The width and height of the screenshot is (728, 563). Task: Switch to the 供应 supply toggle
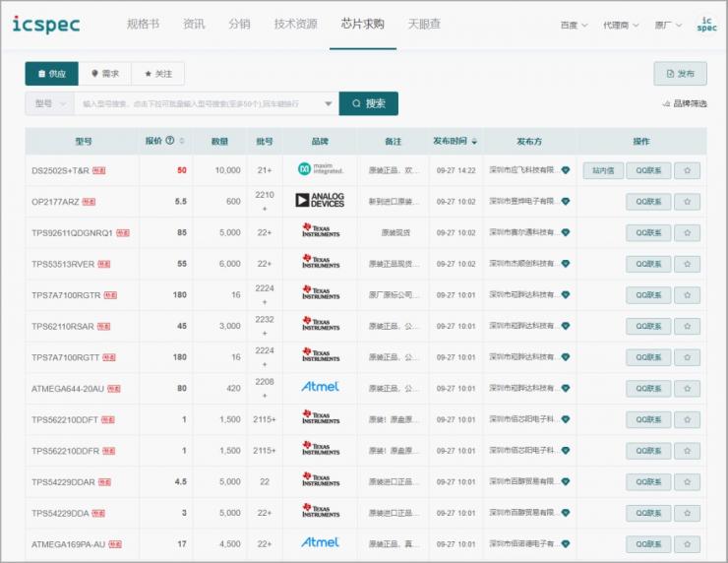51,74
